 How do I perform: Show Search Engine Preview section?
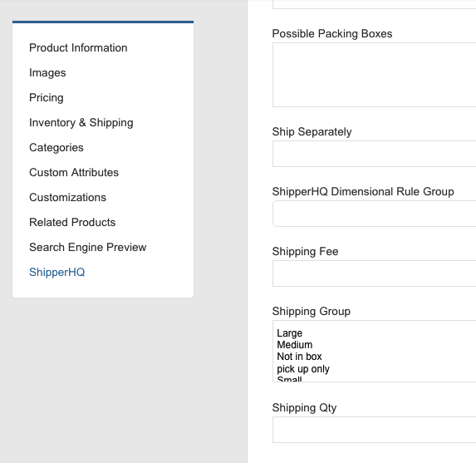tap(88, 247)
